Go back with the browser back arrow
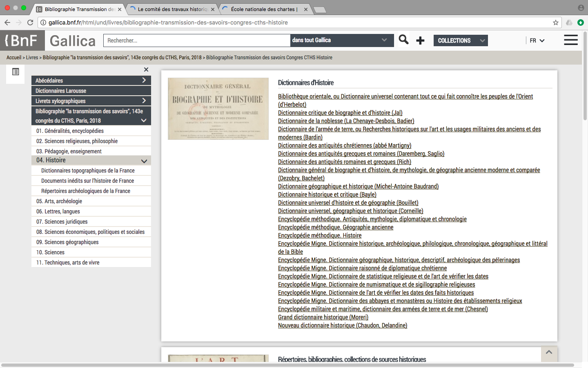The image size is (588, 368). [x=7, y=22]
